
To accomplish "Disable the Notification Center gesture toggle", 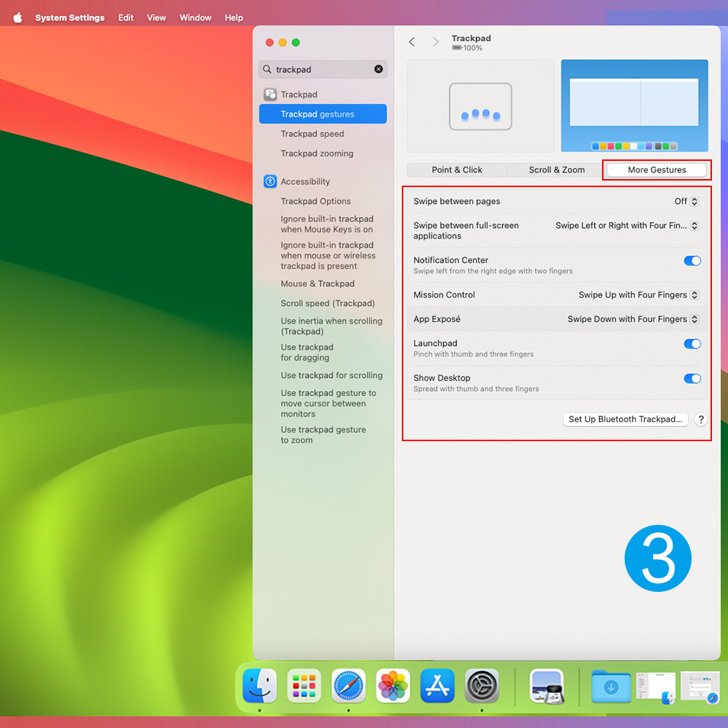I will click(x=692, y=261).
